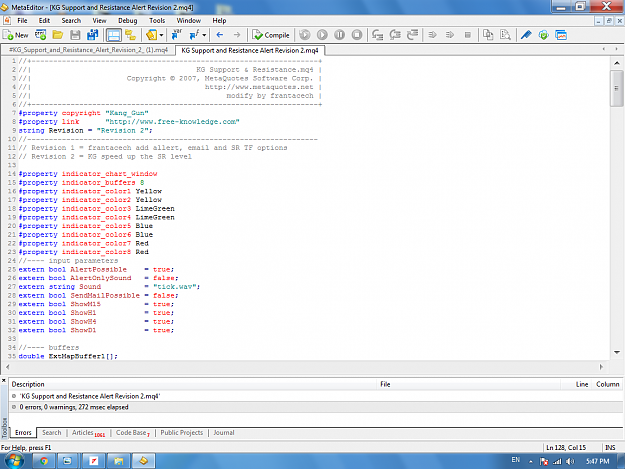The width and height of the screenshot is (625, 469).
Task: Click the find in files icon
Action: pos(505,35)
